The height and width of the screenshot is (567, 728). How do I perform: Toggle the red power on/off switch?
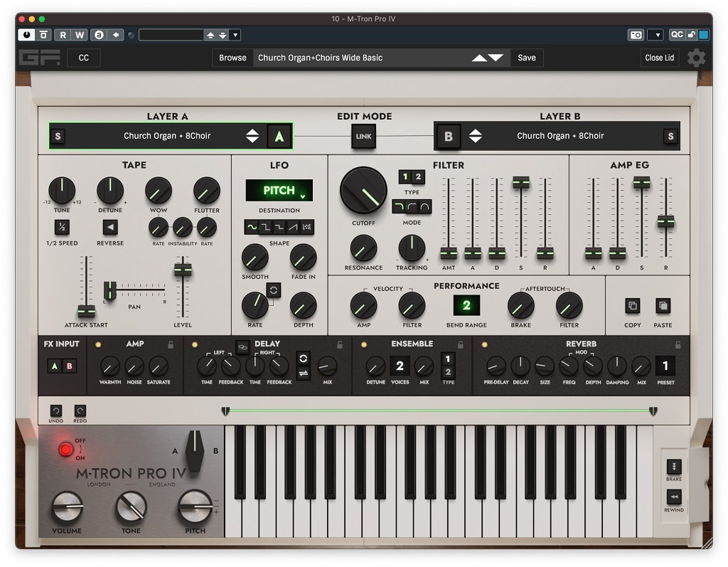[x=65, y=450]
